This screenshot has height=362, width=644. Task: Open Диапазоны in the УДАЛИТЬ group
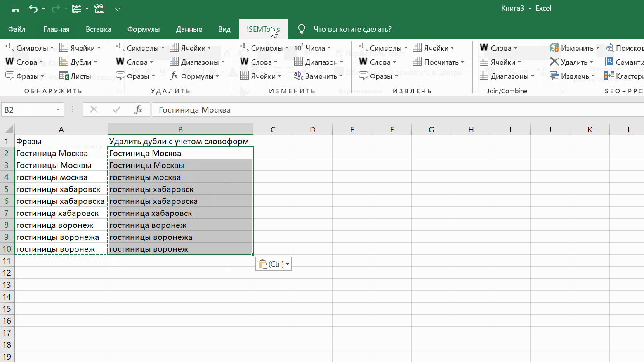coord(197,62)
